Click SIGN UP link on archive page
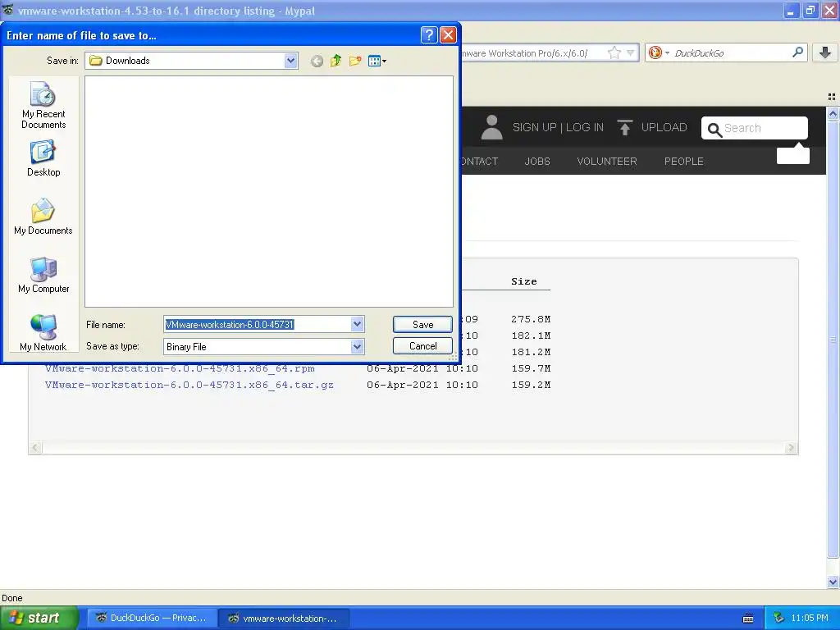 pyautogui.click(x=534, y=127)
